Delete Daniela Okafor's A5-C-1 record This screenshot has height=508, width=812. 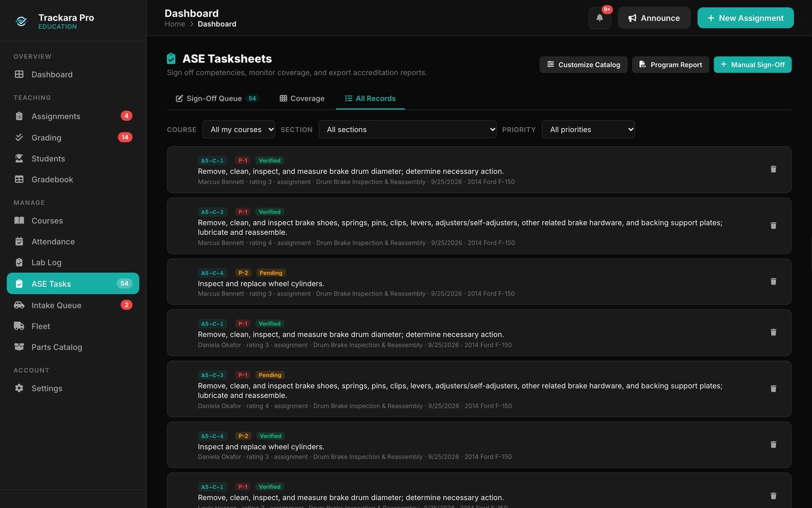coord(773,332)
